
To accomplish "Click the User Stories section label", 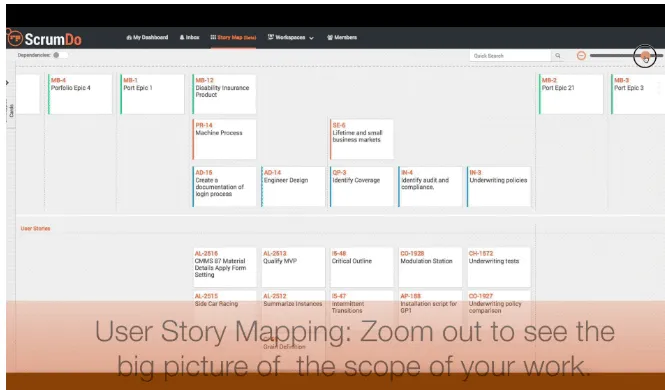I will pos(36,228).
